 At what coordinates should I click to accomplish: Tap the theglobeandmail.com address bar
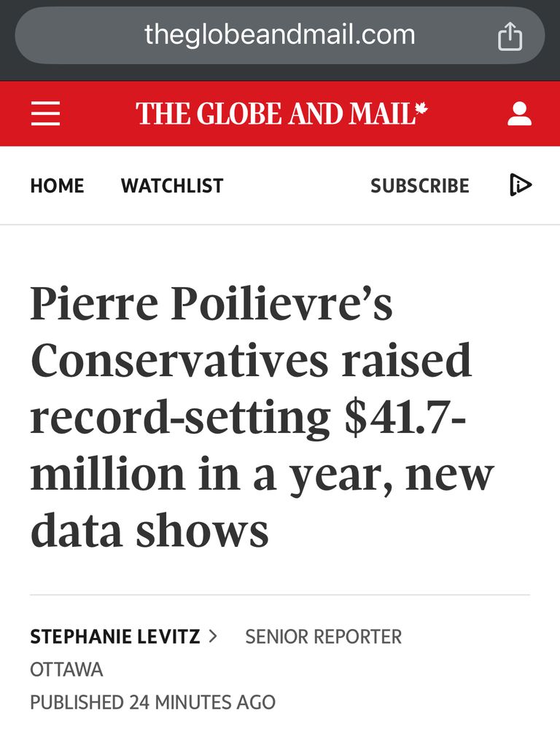(x=279, y=35)
